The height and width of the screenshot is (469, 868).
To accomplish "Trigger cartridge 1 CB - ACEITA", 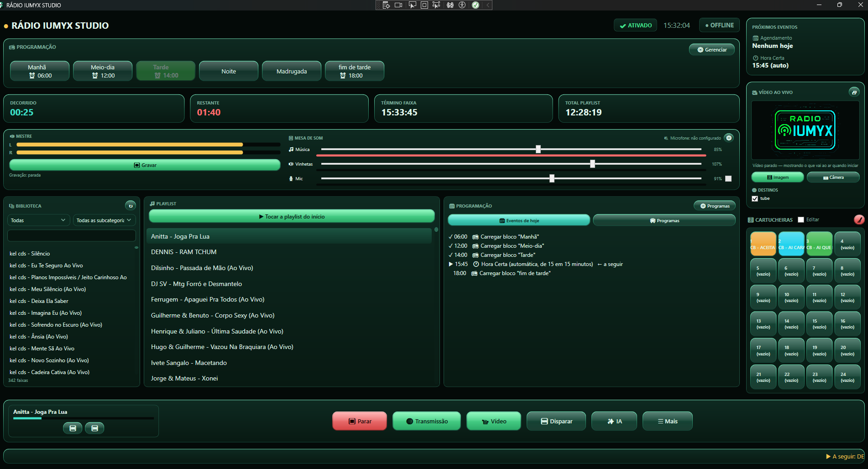I will (763, 244).
